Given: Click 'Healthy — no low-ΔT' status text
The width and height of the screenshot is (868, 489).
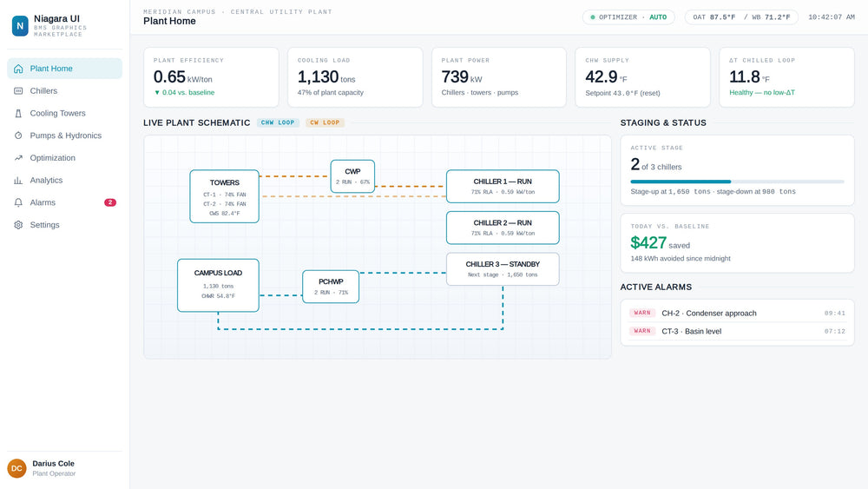Looking at the screenshot, I should point(762,92).
